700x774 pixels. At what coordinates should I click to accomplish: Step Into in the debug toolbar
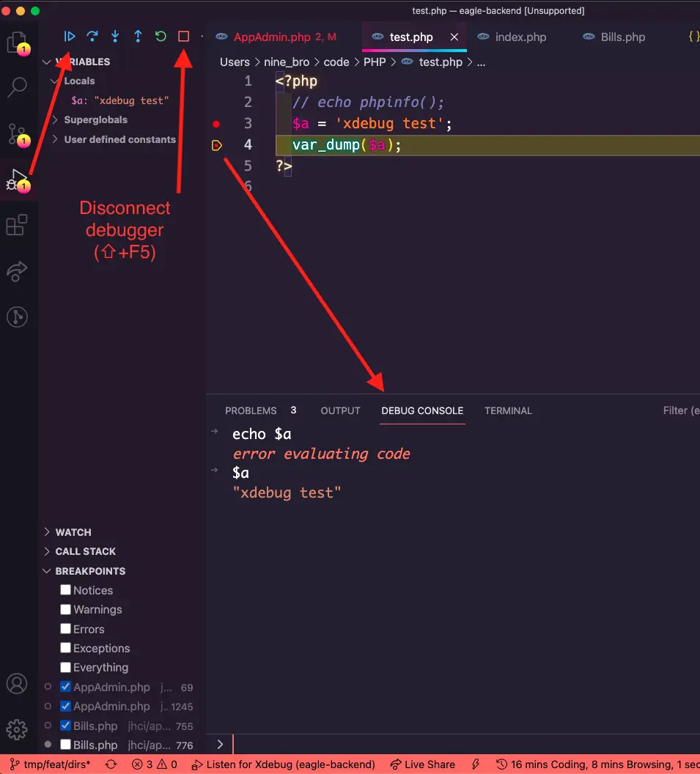click(x=115, y=36)
